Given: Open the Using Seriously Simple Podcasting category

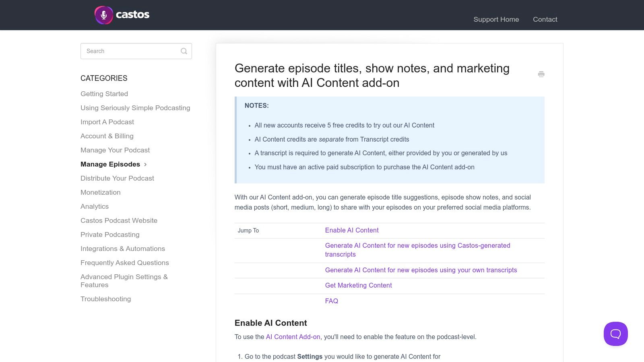Looking at the screenshot, I should 135,108.
